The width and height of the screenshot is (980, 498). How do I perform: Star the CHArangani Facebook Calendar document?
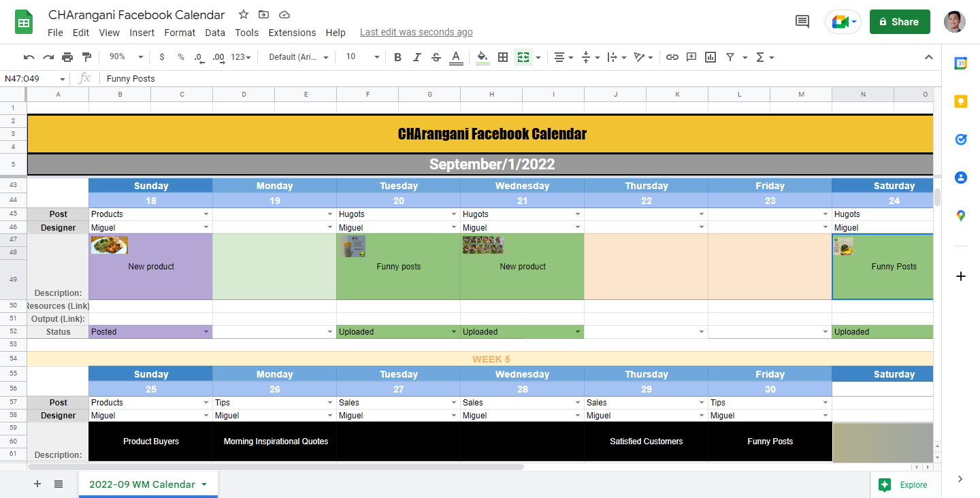pos(244,15)
